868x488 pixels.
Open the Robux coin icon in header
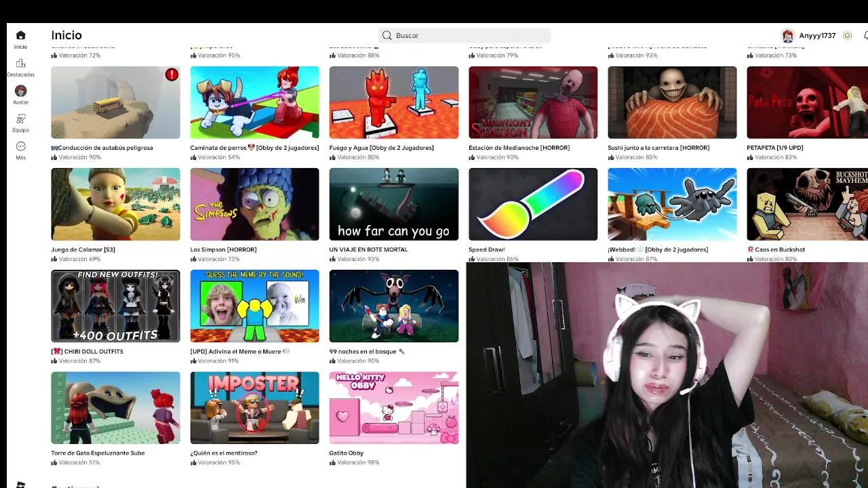847,35
